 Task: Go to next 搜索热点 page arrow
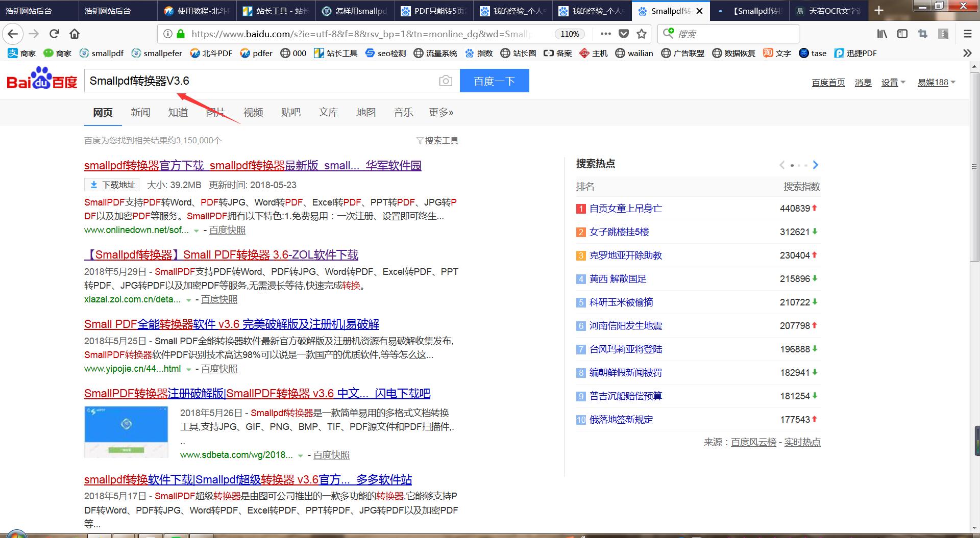click(815, 165)
